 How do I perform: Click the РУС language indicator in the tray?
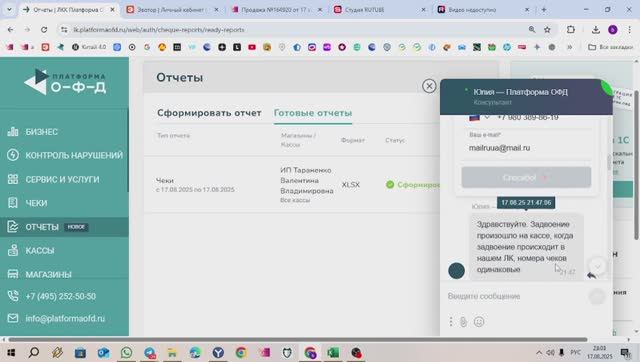[576, 353]
